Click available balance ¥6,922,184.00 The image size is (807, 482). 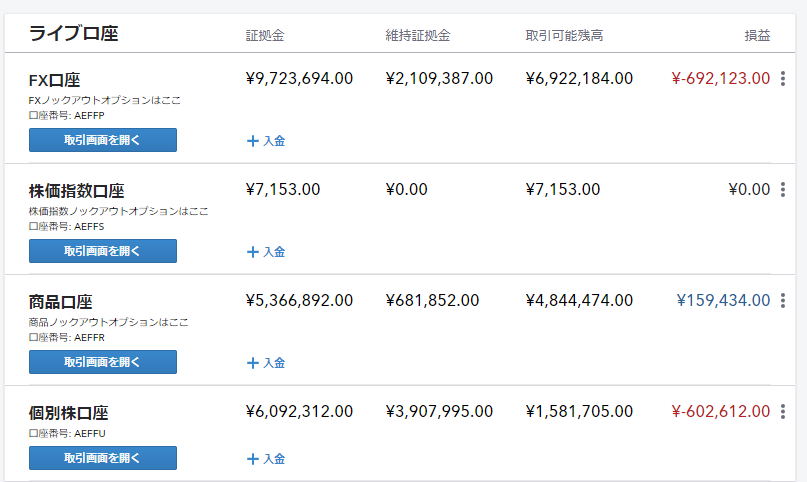pyautogui.click(x=580, y=79)
